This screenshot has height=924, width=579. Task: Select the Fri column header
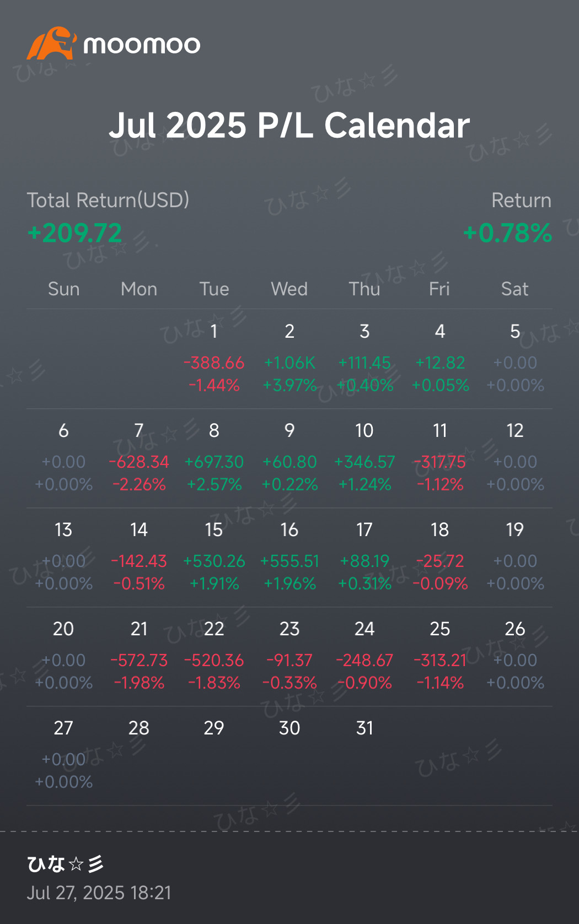pyautogui.click(x=439, y=289)
